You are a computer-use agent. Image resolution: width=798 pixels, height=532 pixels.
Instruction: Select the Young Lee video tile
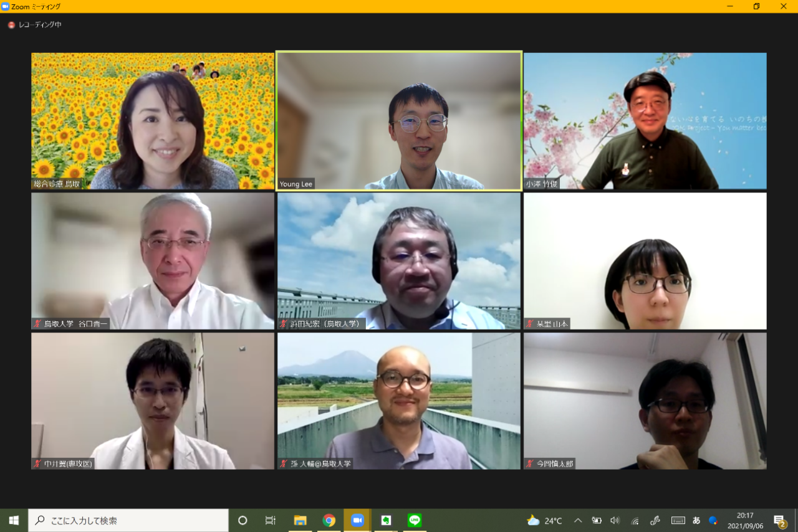point(399,121)
